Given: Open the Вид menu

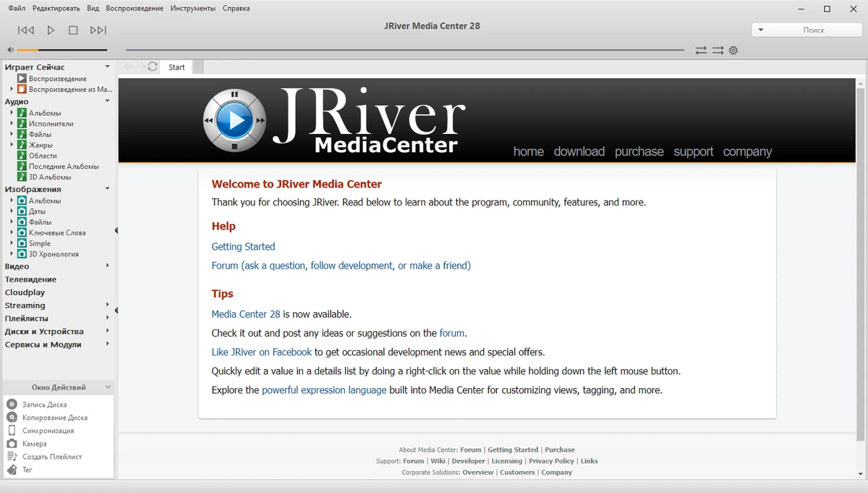Looking at the screenshot, I should tap(93, 8).
